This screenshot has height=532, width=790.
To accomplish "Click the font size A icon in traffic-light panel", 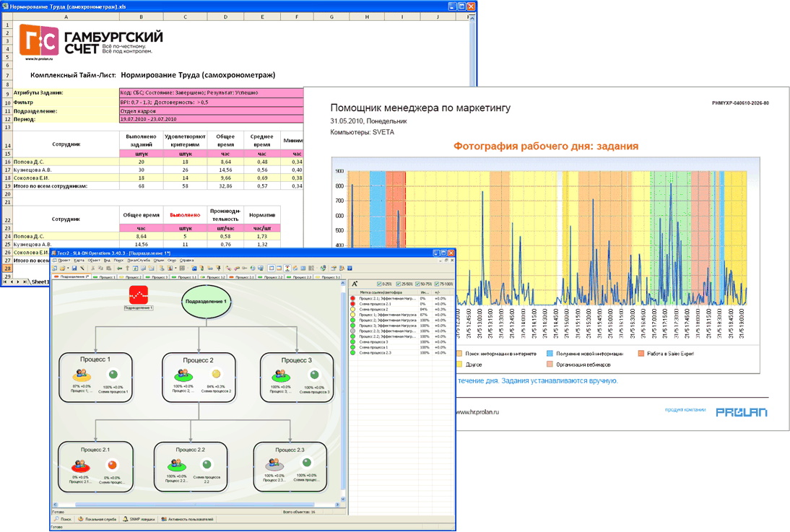I will 355,284.
